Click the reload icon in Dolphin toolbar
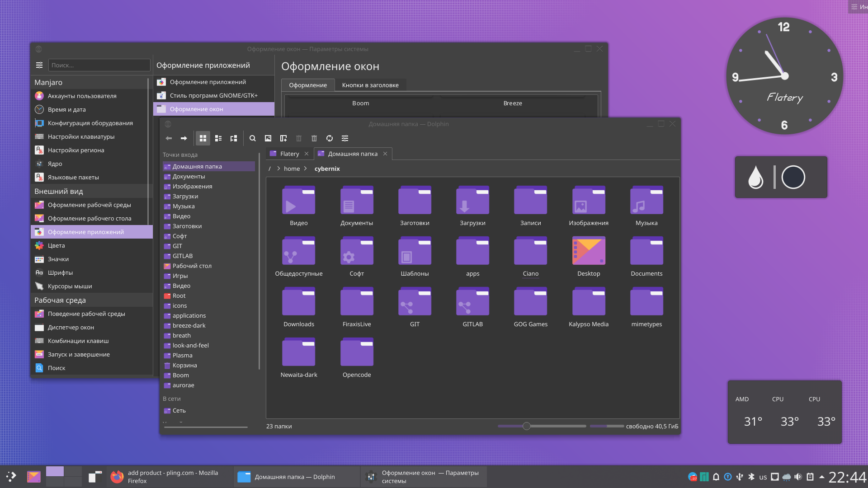The width and height of the screenshot is (868, 488). pyautogui.click(x=330, y=138)
